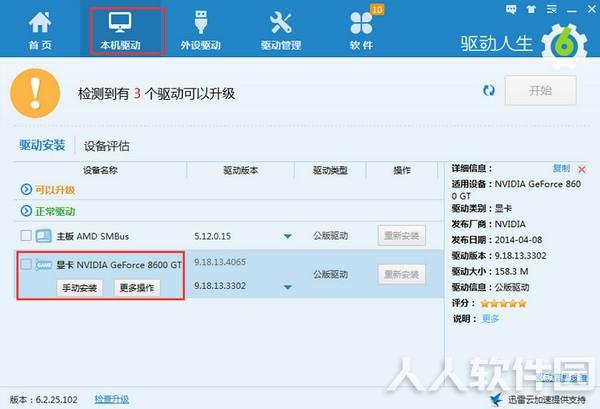Click the 驱动类型 column header
The image size is (600, 409).
pos(330,170)
